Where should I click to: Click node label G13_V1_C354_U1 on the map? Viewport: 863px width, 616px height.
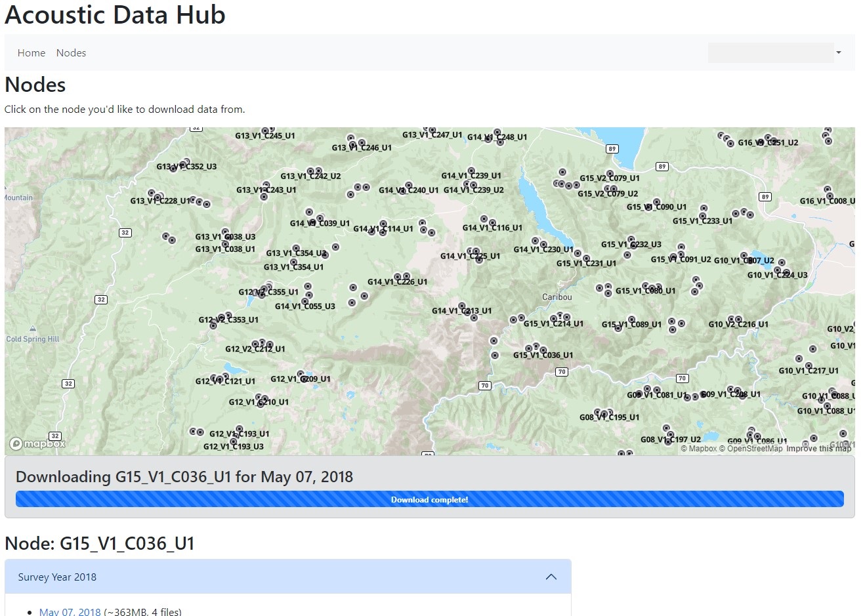tap(293, 267)
